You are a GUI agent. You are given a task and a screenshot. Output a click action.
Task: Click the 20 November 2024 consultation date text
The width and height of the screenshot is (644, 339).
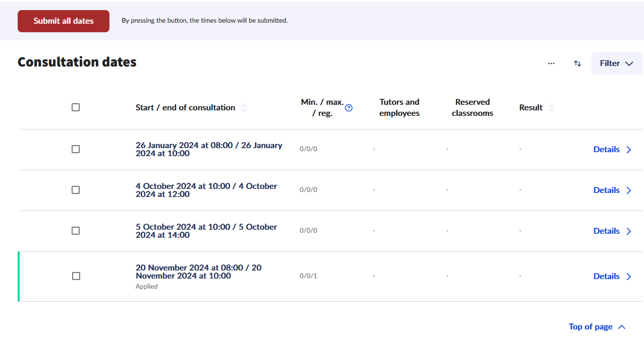[198, 272]
